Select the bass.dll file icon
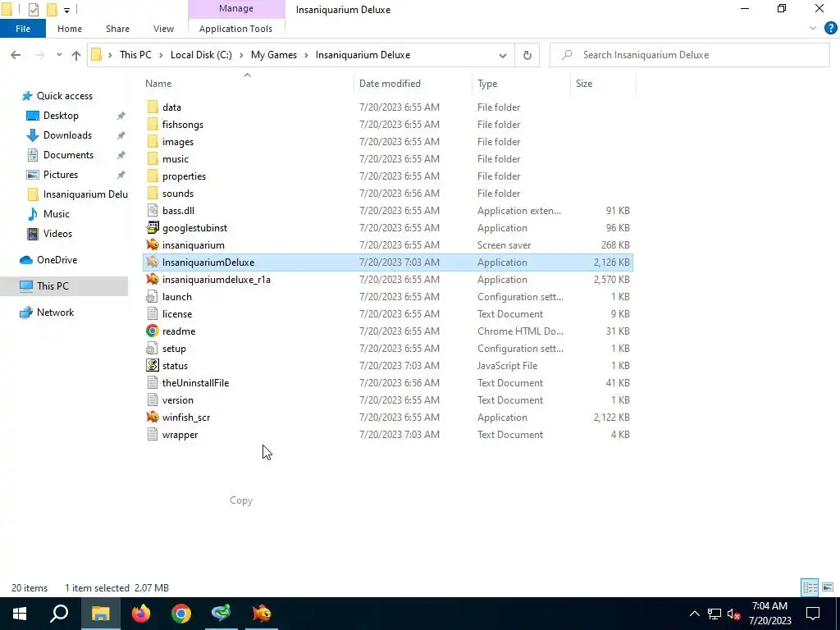Image resolution: width=840 pixels, height=630 pixels. [x=153, y=211]
